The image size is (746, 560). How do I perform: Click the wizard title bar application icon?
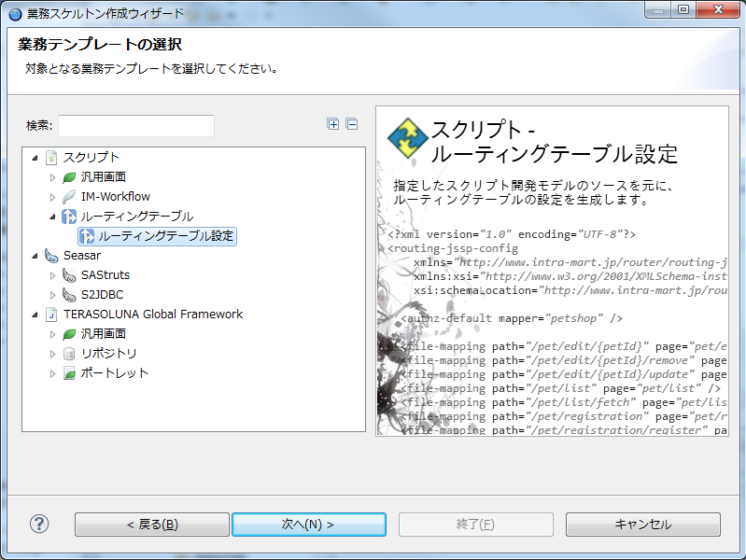15,14
